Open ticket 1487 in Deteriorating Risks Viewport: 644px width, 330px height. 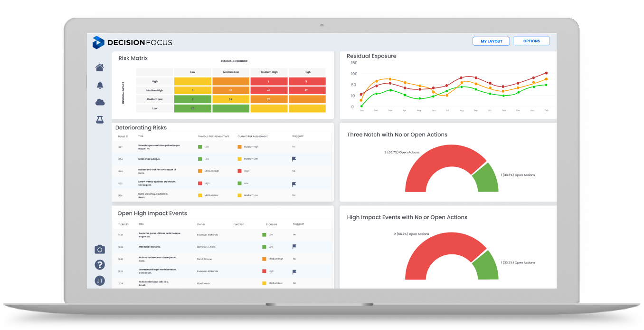[120, 147]
